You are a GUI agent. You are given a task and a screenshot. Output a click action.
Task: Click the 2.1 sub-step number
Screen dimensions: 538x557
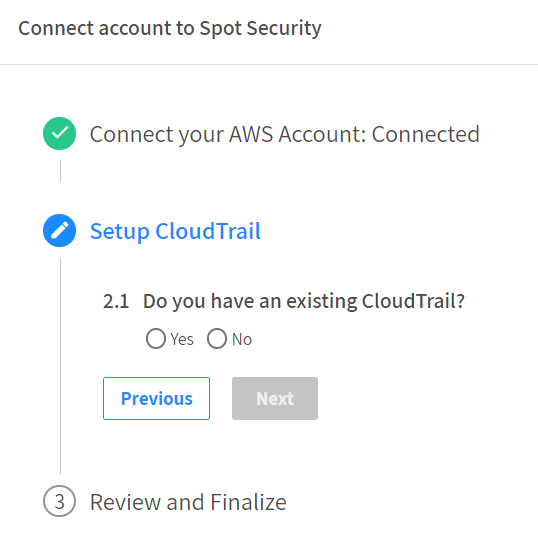pyautogui.click(x=116, y=301)
